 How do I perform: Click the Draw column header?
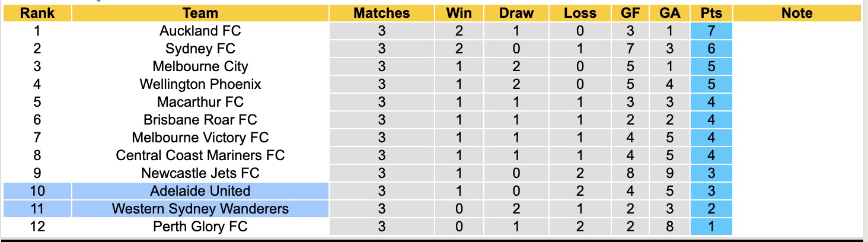pyautogui.click(x=516, y=13)
